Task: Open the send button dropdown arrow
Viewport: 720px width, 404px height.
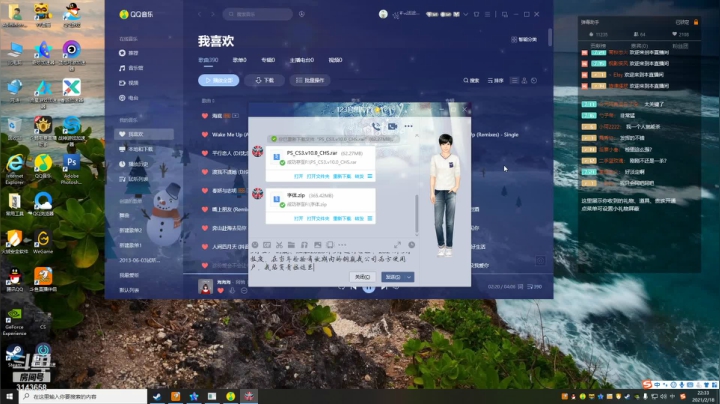Action: click(409, 277)
